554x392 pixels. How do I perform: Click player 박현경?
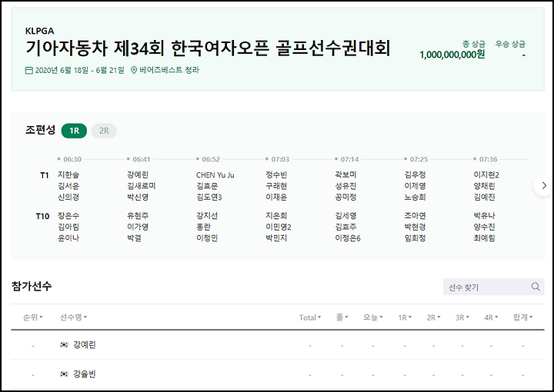point(415,227)
